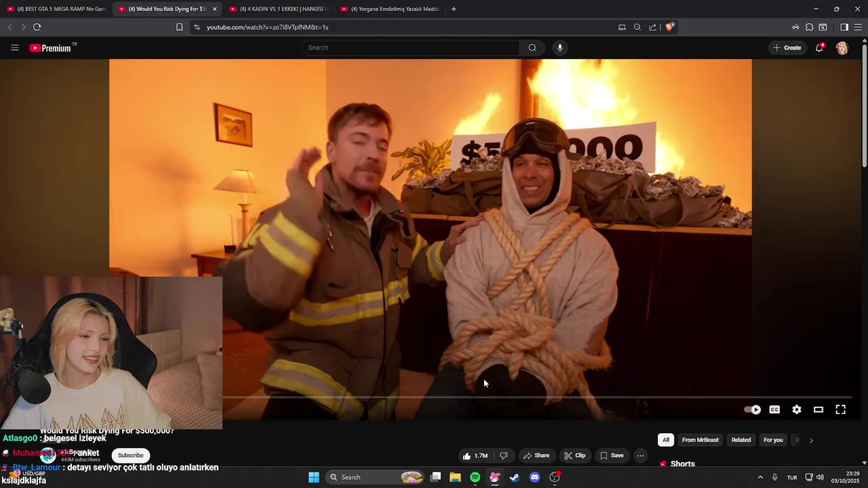Click the install/cast screen icon in address bar
Viewport: 868px width, 488px height.
[x=622, y=27]
